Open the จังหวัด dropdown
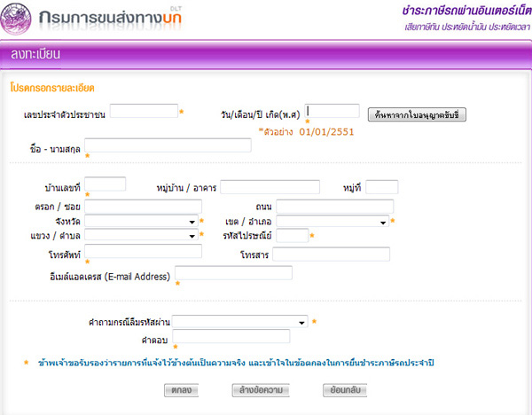The height and width of the screenshot is (415, 532). click(142, 221)
